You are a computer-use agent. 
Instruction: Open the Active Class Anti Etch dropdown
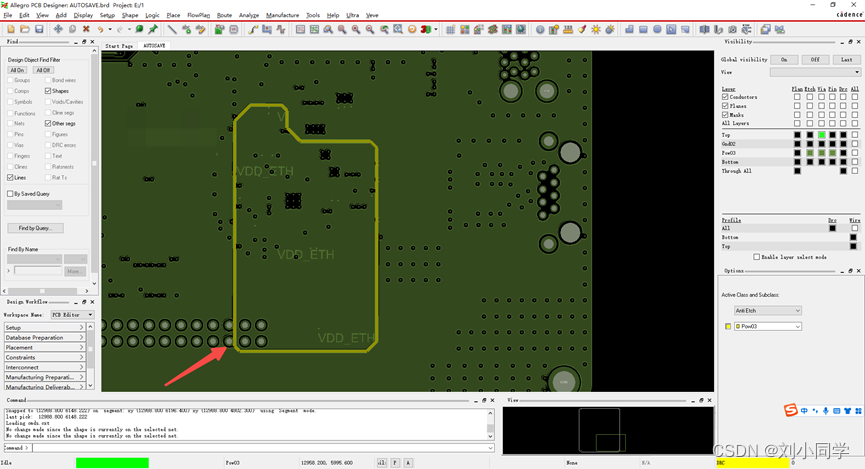(x=768, y=310)
